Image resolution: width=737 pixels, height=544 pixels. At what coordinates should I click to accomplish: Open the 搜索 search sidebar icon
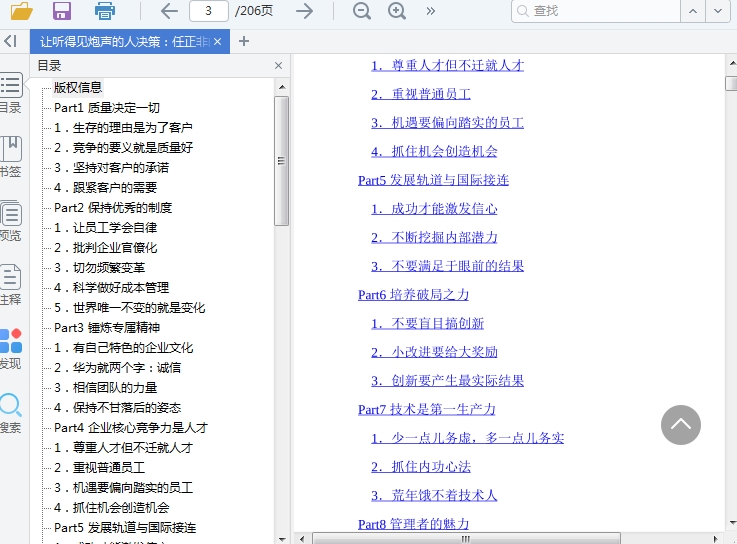click(10, 413)
